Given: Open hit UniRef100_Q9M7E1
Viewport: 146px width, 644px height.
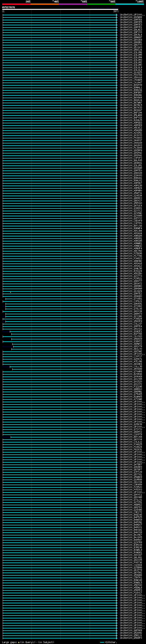Looking at the screenshot, I should tap(131, 27).
